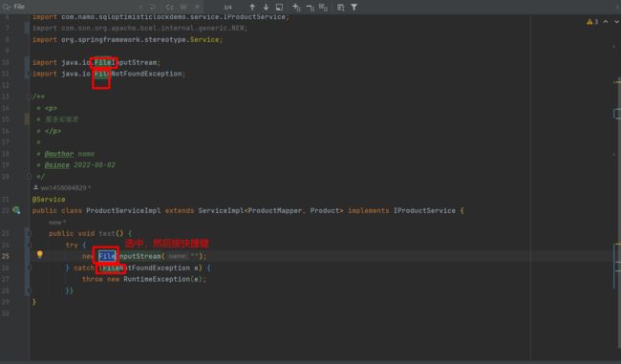The height and width of the screenshot is (364, 621).
Task: Collapse the imports fold marker at line 11
Action: pyautogui.click(x=29, y=74)
